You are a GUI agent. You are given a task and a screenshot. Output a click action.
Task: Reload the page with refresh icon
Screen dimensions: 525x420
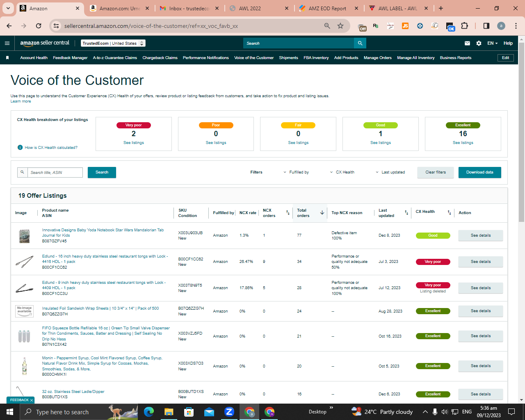tap(39, 26)
